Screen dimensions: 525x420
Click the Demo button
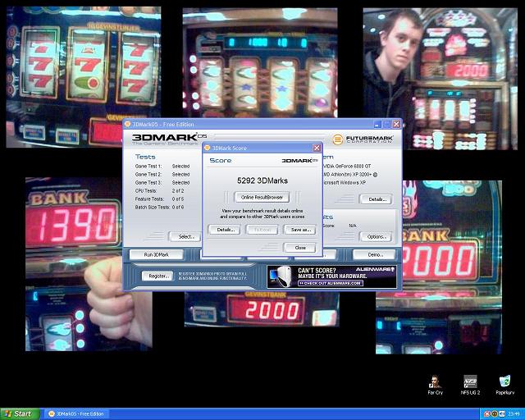pyautogui.click(x=374, y=254)
